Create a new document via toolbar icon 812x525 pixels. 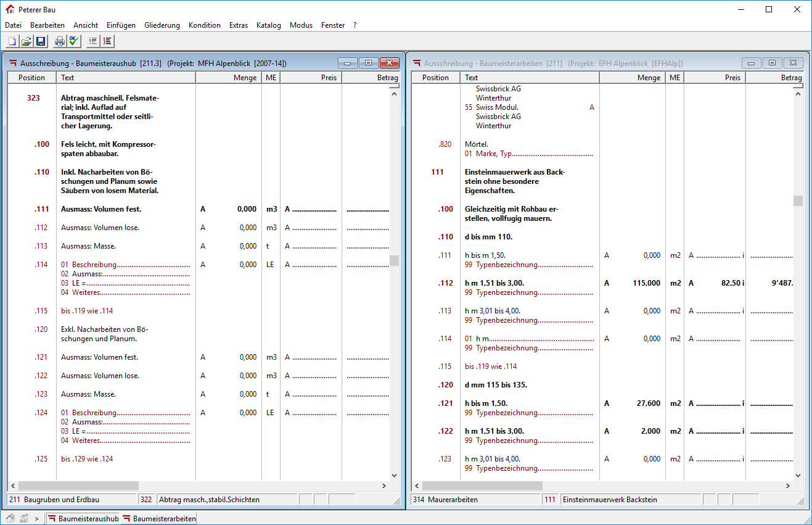(x=12, y=41)
